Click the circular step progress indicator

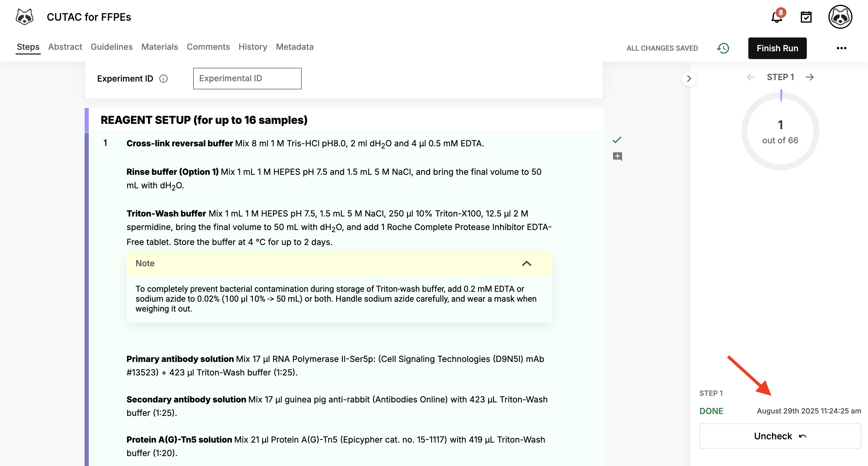(x=780, y=131)
